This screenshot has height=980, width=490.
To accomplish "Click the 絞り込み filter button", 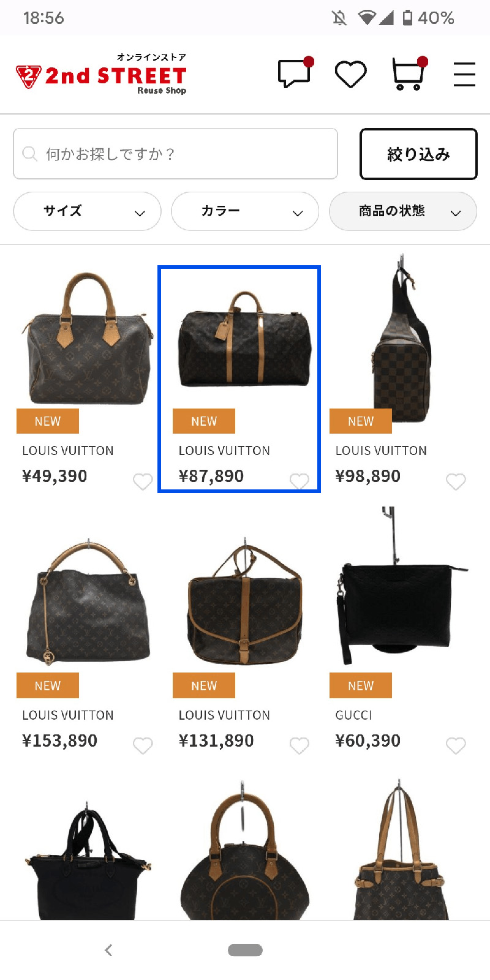I will point(418,154).
